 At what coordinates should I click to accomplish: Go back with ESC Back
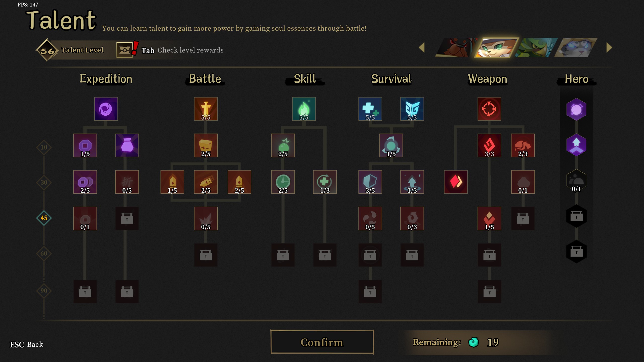(x=26, y=344)
